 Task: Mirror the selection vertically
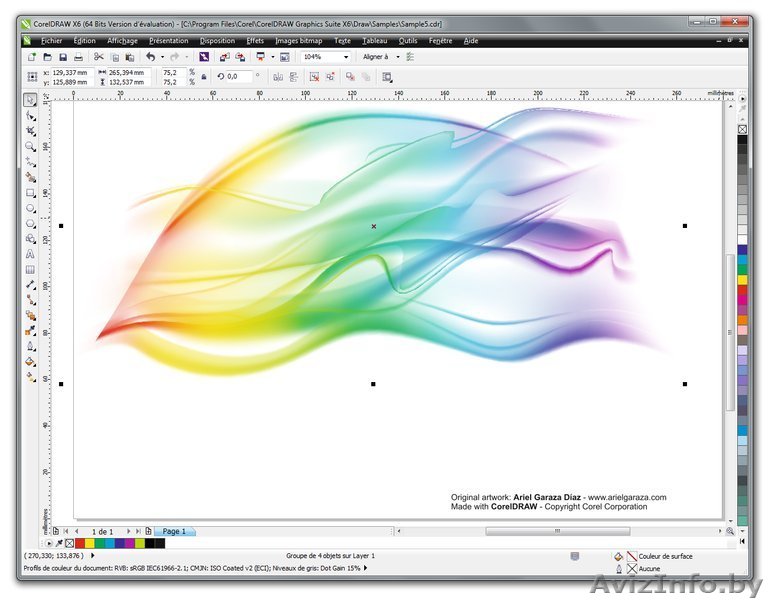pos(293,77)
